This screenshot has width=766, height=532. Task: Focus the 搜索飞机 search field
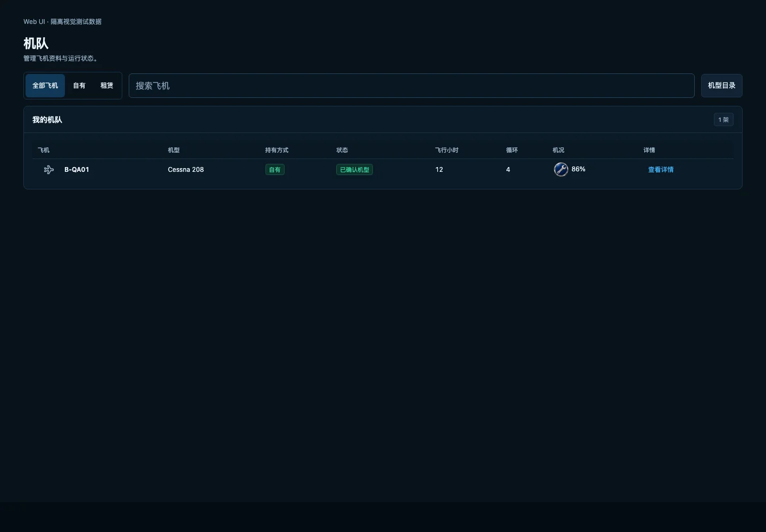(x=411, y=86)
